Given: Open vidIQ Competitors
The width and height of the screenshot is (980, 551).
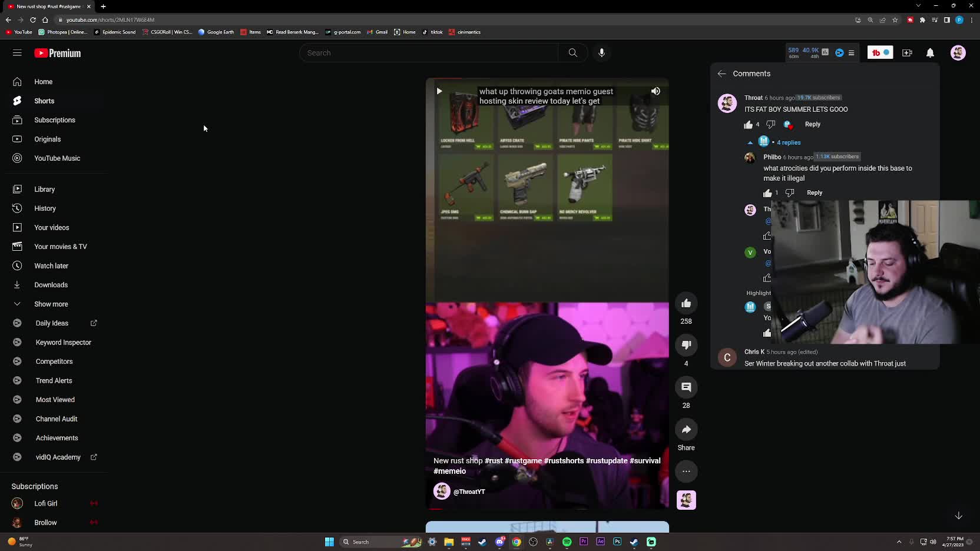Looking at the screenshot, I should click(x=55, y=361).
